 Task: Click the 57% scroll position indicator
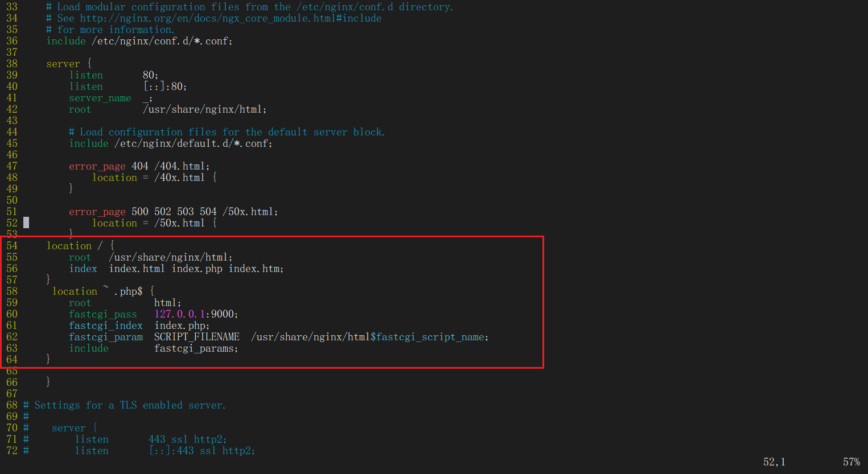(x=851, y=462)
